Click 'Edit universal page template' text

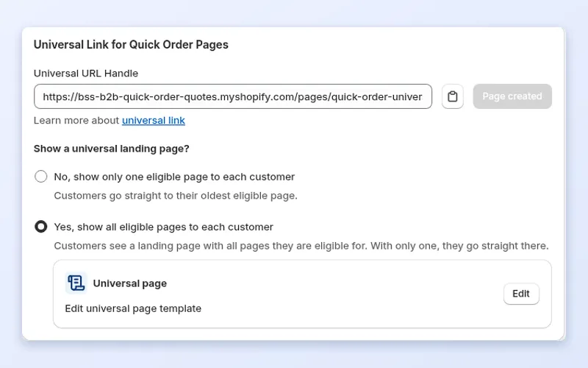(x=133, y=308)
